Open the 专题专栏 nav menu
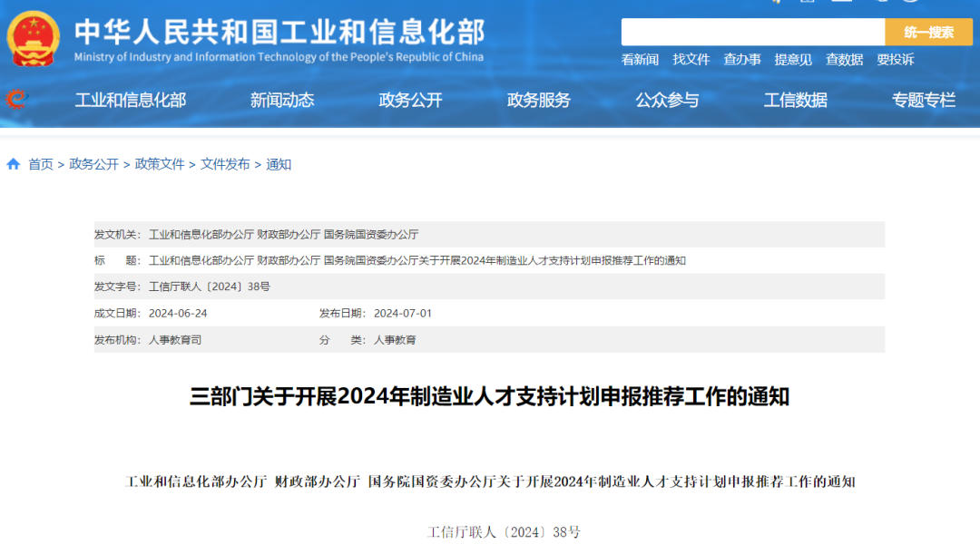 [924, 100]
